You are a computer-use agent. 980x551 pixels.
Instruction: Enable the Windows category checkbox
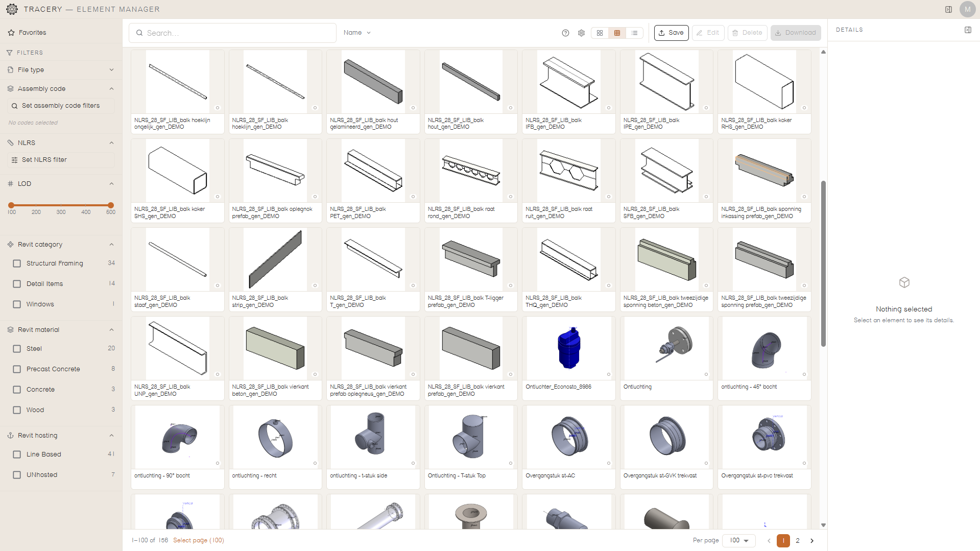(17, 304)
